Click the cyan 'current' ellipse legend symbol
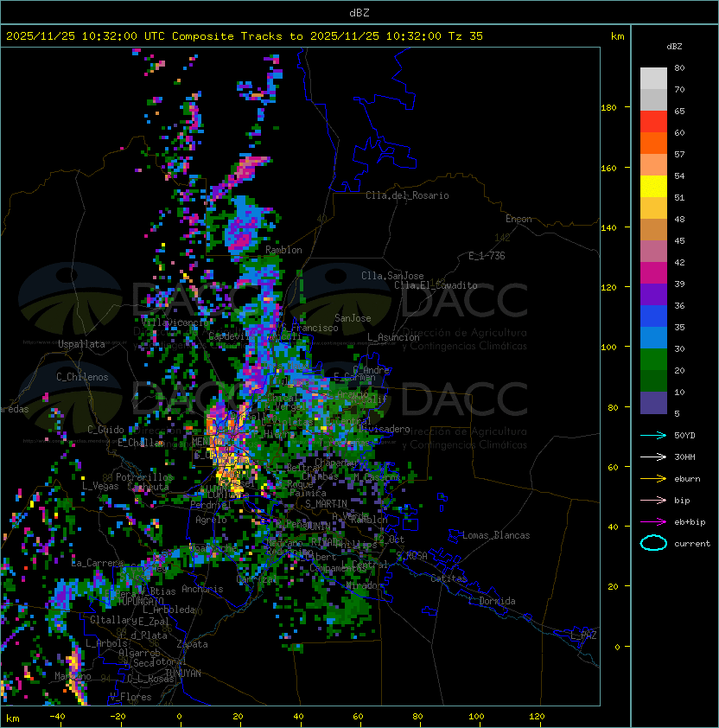This screenshot has width=719, height=728. tap(653, 543)
